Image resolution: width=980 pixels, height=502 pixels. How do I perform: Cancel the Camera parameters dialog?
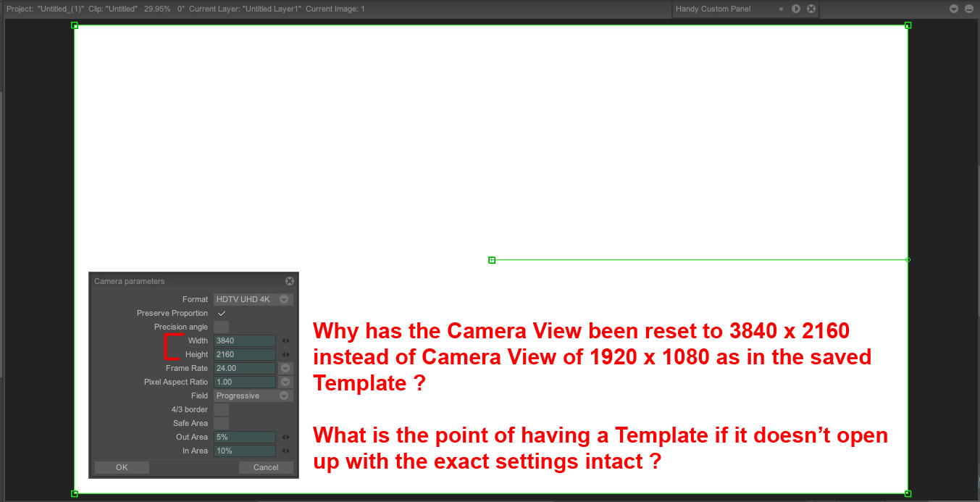pos(266,467)
